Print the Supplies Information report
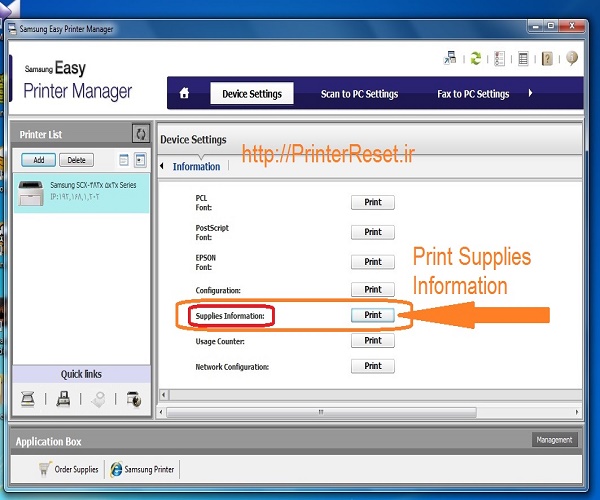 pyautogui.click(x=373, y=315)
